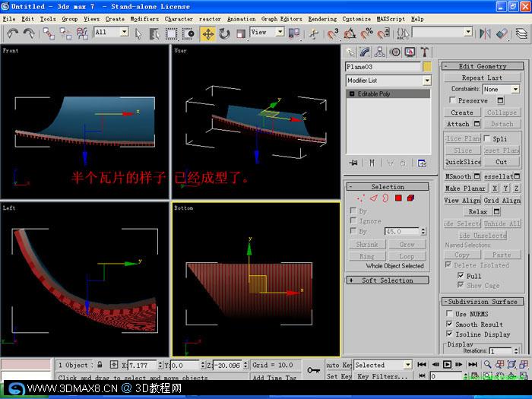
Task: Click the Undo arrow icon
Action: pos(13,33)
